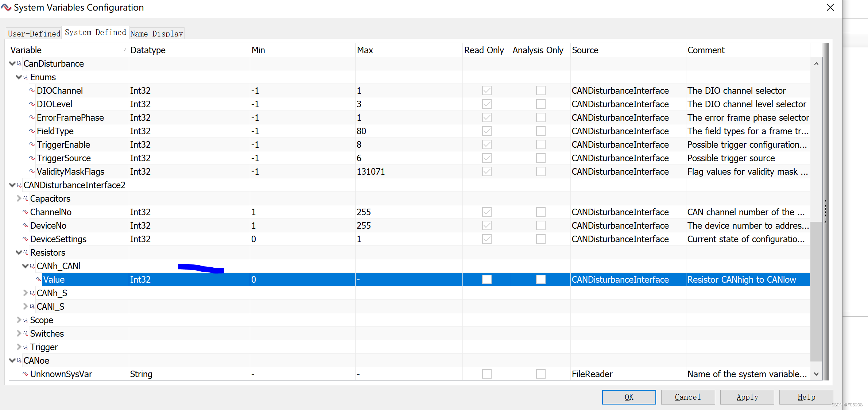Viewport: 868px width, 410px height.
Task: Click the ValidityMaskFlags variable icon
Action: tap(32, 171)
